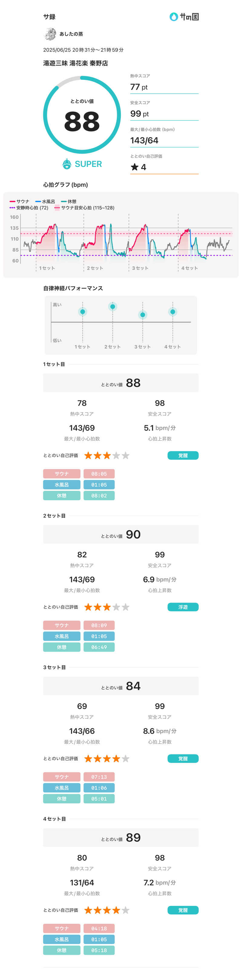Click the サウナ国 water-drop logo
Screen dimensions: 242x980
(x=174, y=17)
